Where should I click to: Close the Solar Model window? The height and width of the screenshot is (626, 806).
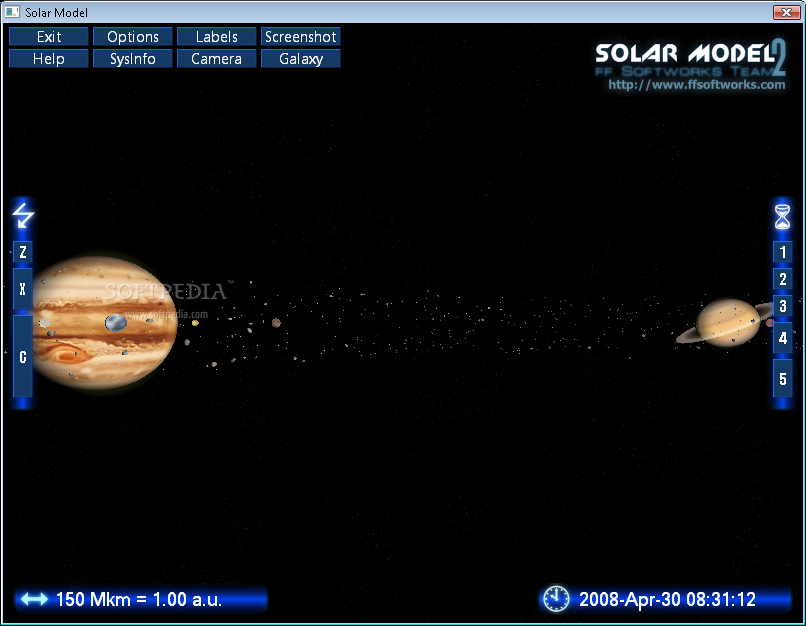[x=786, y=12]
